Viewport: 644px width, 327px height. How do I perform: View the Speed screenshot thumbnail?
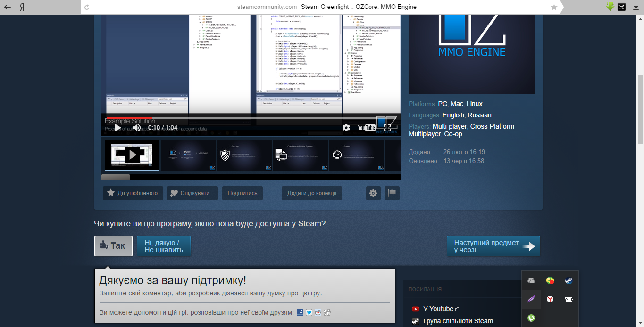(x=357, y=155)
